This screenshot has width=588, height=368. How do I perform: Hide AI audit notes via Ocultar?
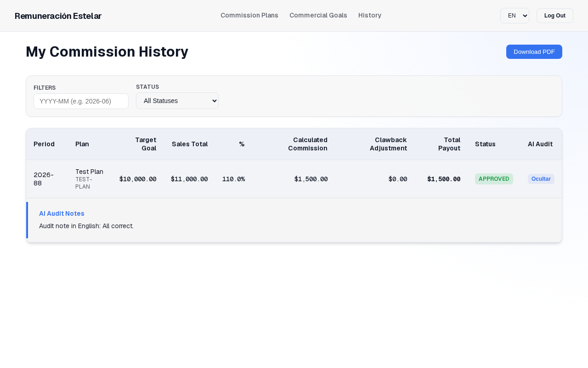pos(541,179)
